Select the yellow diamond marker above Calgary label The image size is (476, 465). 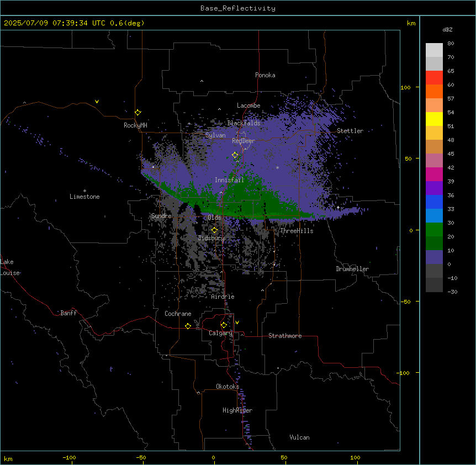(x=224, y=325)
